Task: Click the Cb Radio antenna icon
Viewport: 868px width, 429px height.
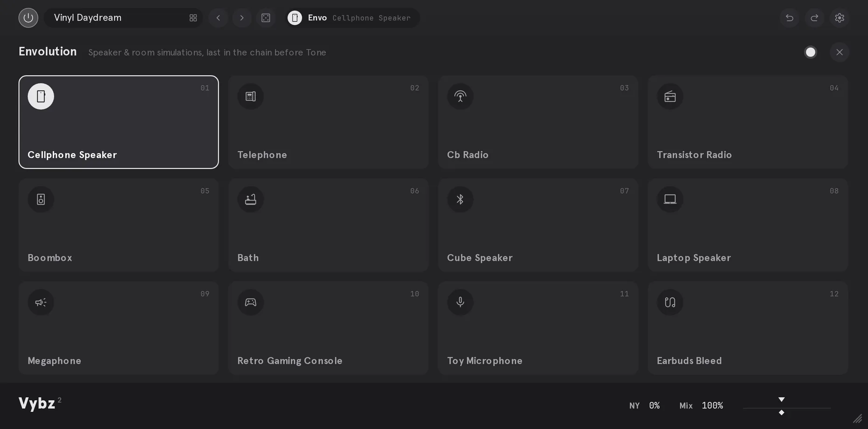Action: click(x=460, y=97)
